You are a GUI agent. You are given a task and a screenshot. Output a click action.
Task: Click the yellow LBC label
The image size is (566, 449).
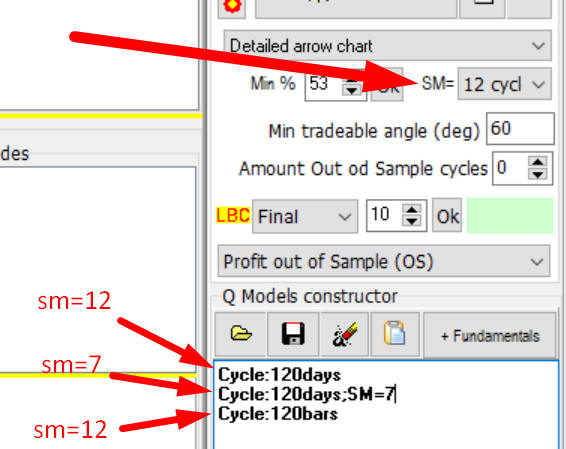tap(233, 215)
